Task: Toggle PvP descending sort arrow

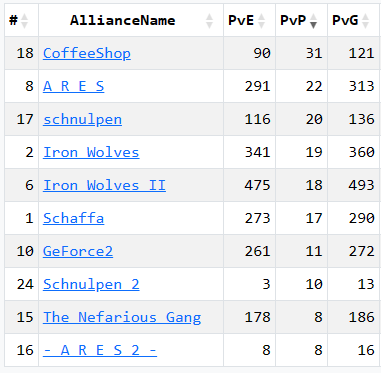Action: coord(313,21)
